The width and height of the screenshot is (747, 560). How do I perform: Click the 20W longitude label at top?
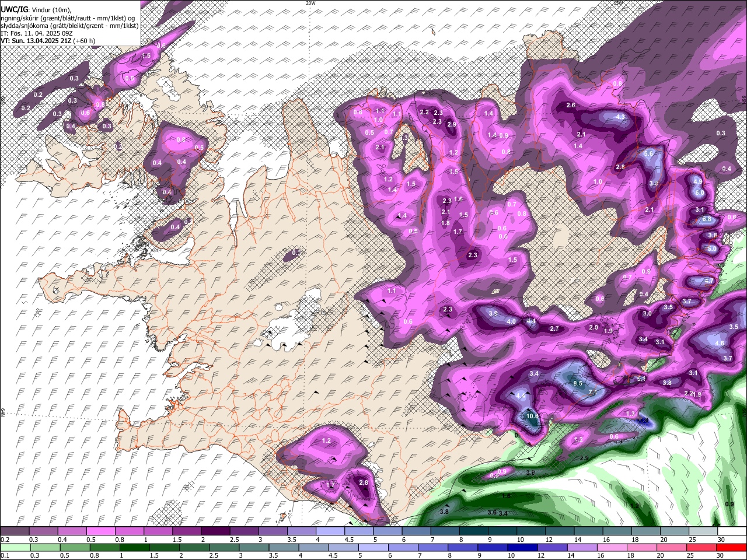[x=310, y=3]
